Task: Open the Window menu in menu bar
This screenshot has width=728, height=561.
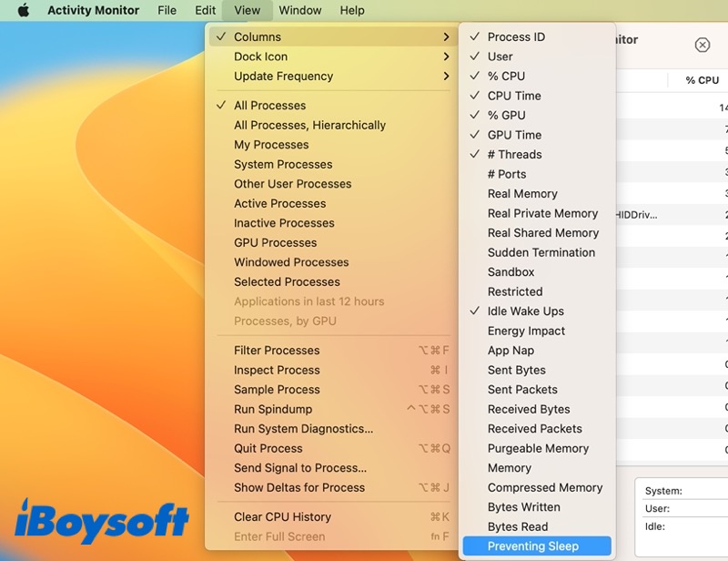Action: tap(299, 10)
